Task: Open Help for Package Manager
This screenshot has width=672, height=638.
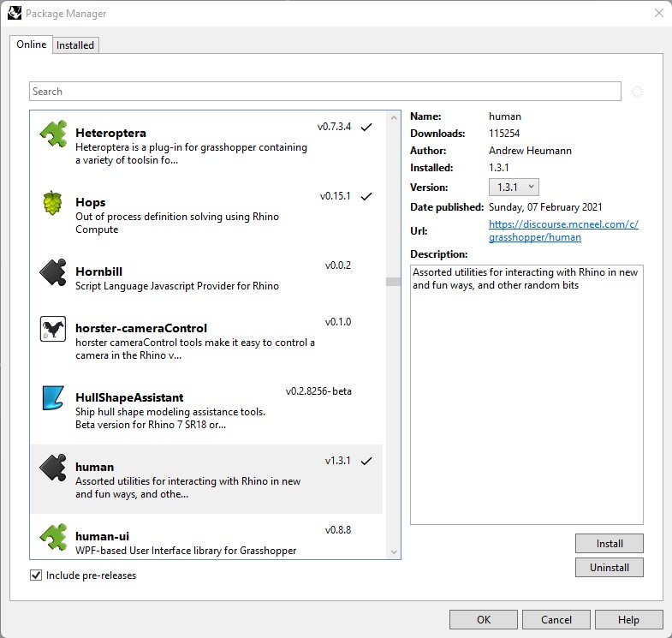Action: click(x=628, y=619)
